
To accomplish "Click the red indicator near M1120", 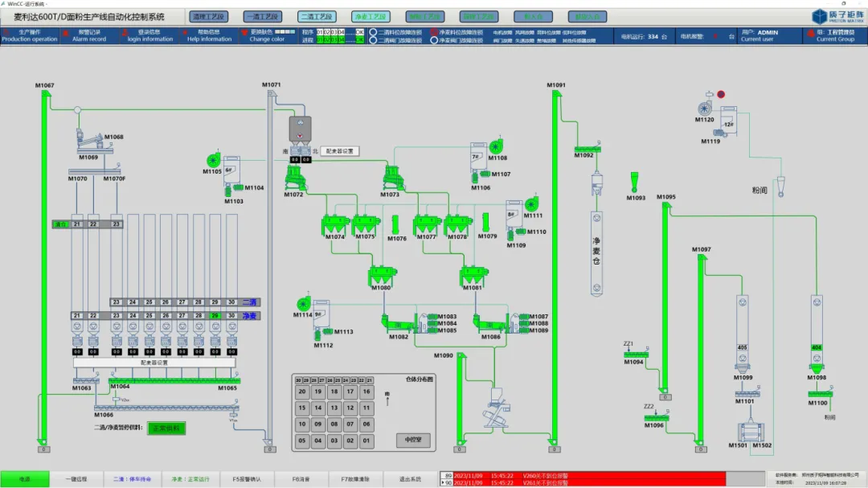I will tap(721, 94).
